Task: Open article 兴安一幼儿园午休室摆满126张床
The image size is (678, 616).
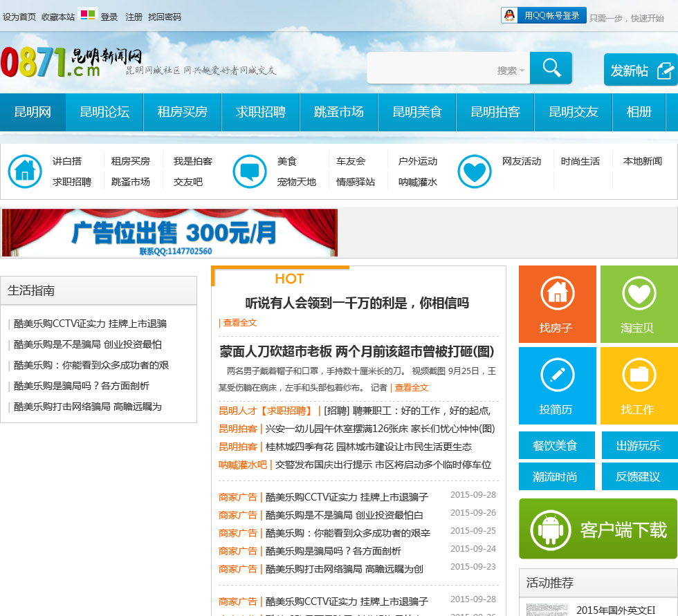Action: (x=380, y=429)
